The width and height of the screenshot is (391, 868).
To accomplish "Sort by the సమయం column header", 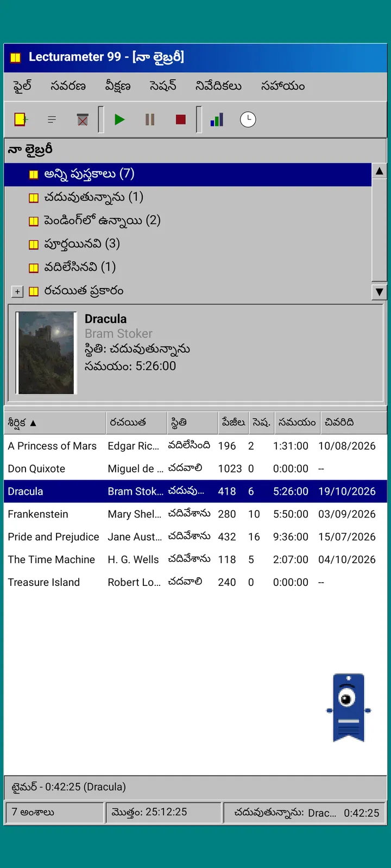I will point(297,423).
